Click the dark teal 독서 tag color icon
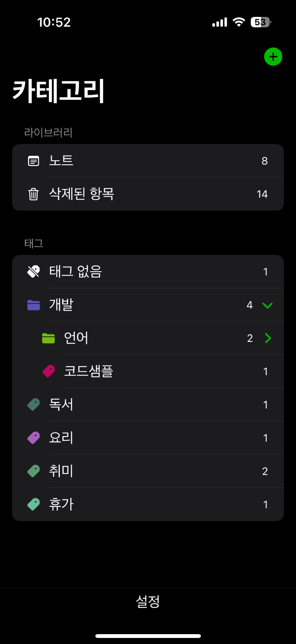The image size is (296, 644). (x=33, y=404)
